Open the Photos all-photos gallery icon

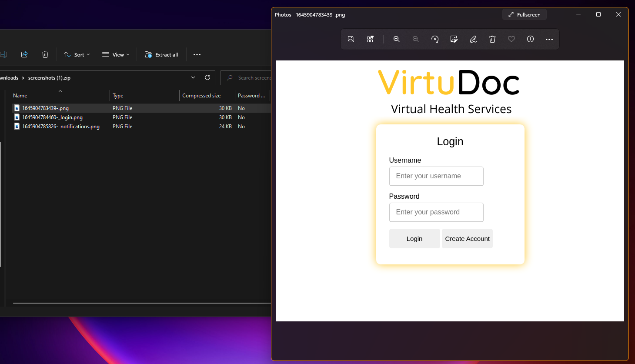(x=351, y=39)
